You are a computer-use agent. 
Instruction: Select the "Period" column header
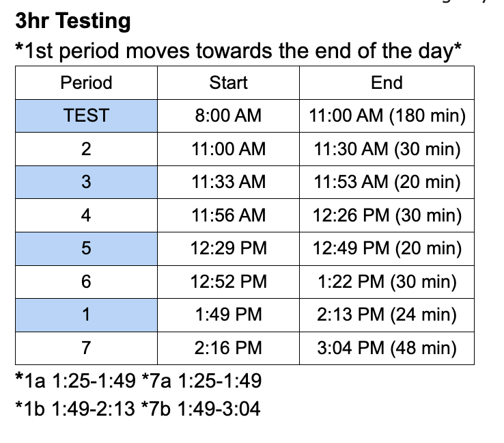click(86, 83)
